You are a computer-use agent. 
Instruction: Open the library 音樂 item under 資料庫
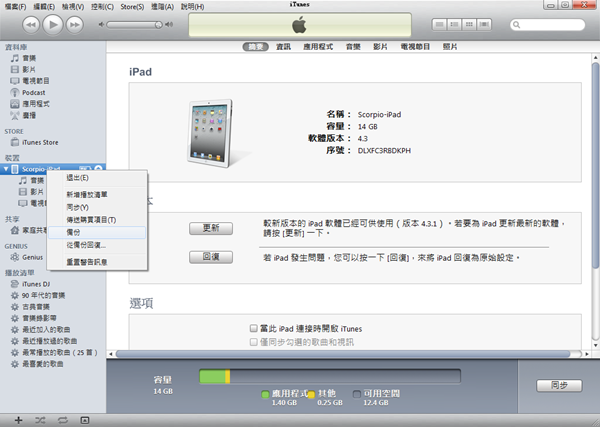[x=29, y=58]
